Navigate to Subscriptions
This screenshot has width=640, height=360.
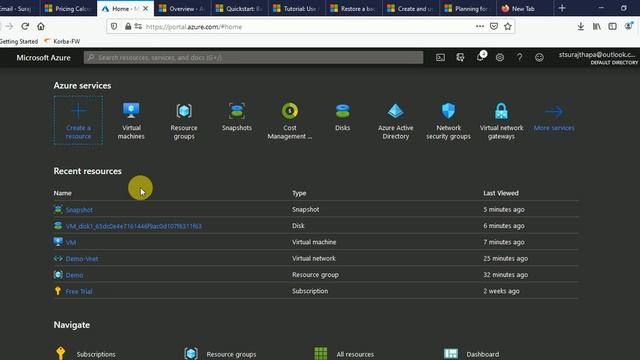coord(85,353)
